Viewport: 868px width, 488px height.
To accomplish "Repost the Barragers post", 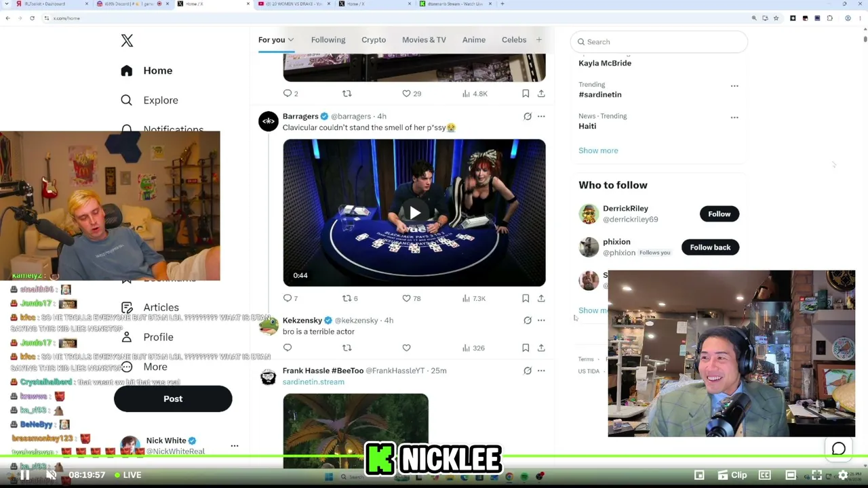I will coord(347,298).
